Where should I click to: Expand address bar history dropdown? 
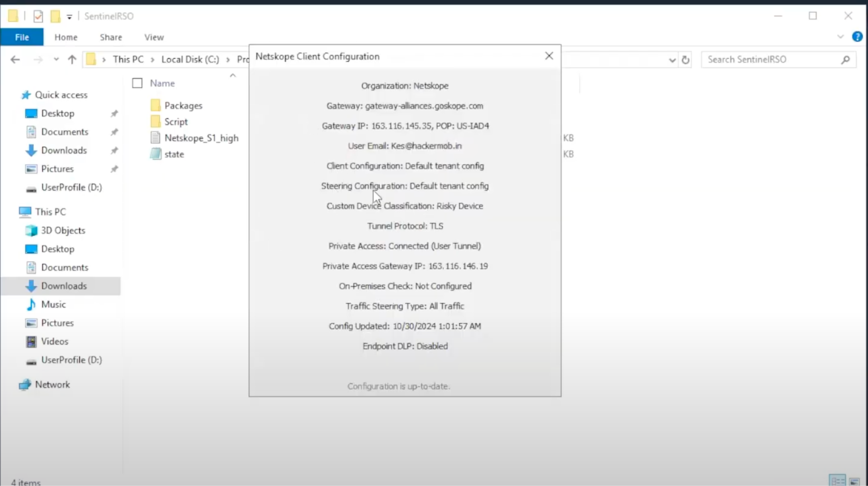pos(672,60)
